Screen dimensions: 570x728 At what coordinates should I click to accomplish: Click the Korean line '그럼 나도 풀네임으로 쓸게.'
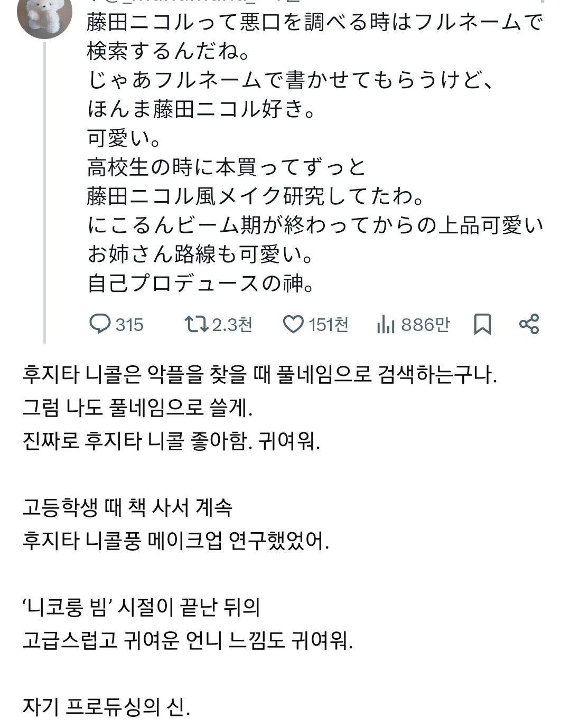(138, 408)
